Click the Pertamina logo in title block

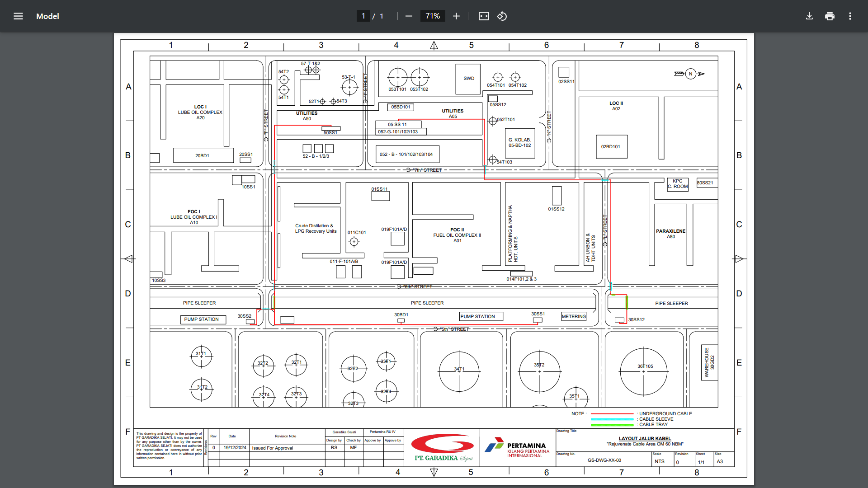517,447
